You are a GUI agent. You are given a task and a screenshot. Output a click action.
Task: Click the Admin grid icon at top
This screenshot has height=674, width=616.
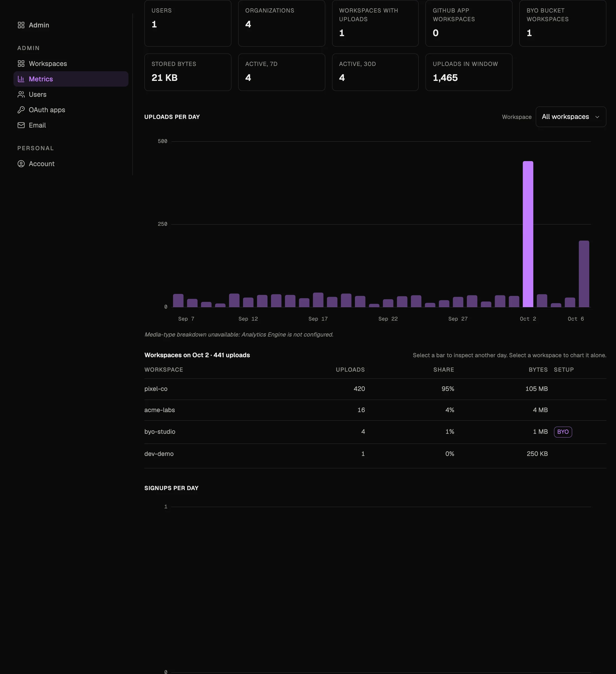click(21, 25)
